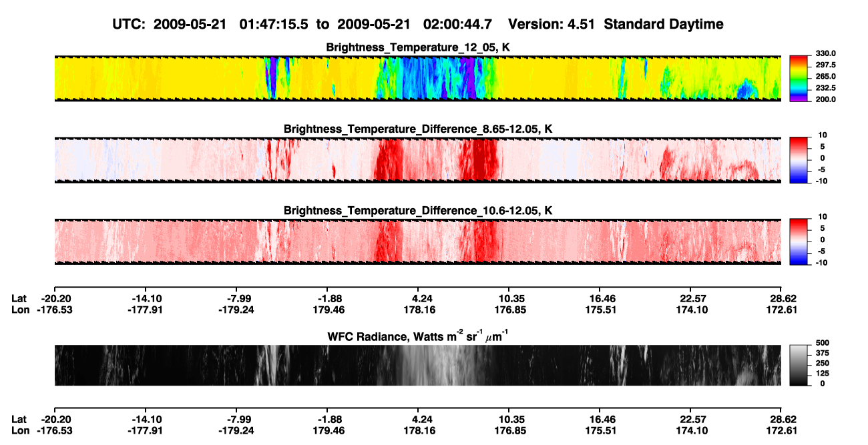Click the 'Brightness_Temperature_Difference_8.65-12.05, K' title

pos(418,129)
